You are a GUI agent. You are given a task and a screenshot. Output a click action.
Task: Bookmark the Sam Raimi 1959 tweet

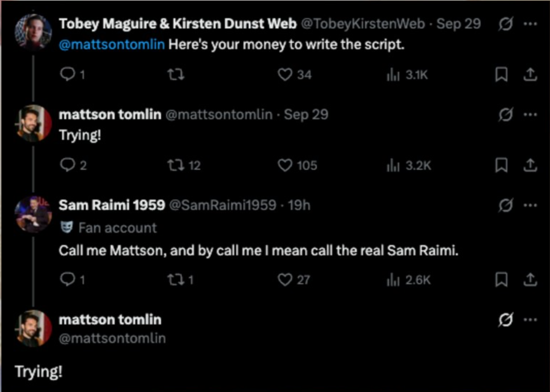(501, 280)
